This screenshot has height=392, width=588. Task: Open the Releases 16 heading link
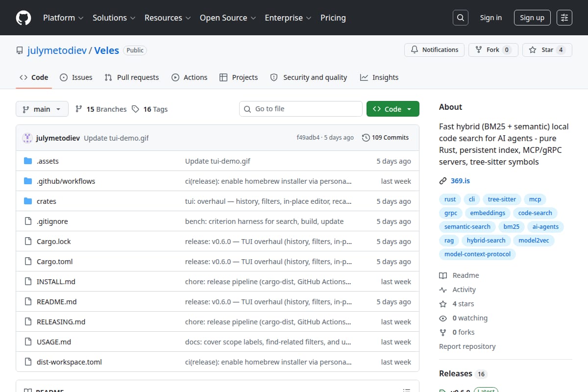(463, 373)
